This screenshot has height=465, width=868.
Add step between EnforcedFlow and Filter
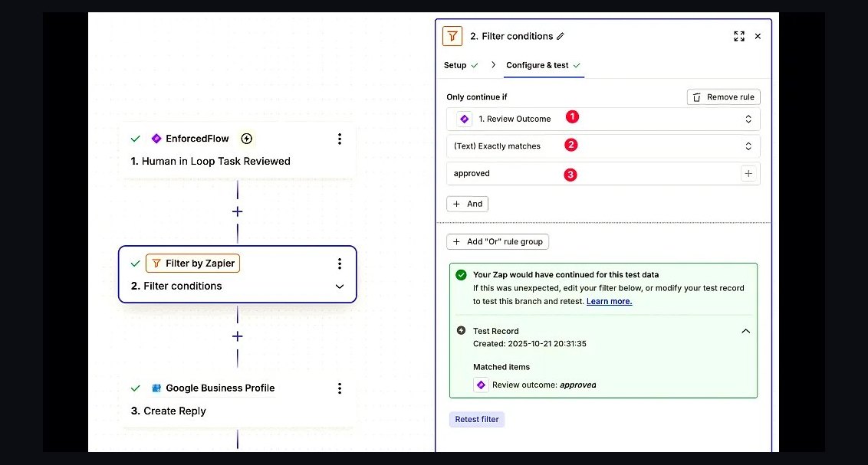(238, 211)
